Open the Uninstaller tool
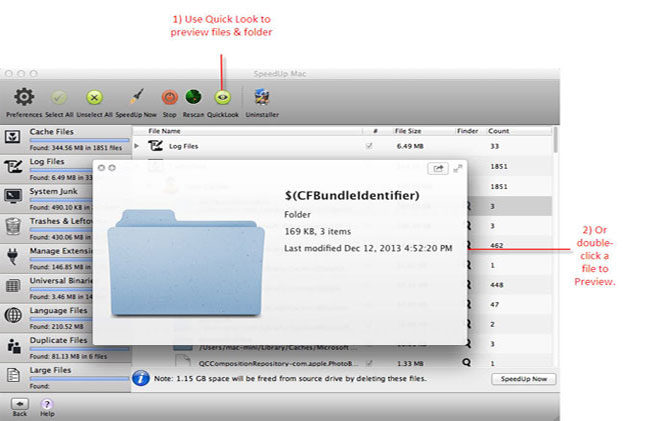The height and width of the screenshot is (421, 645). (x=262, y=98)
